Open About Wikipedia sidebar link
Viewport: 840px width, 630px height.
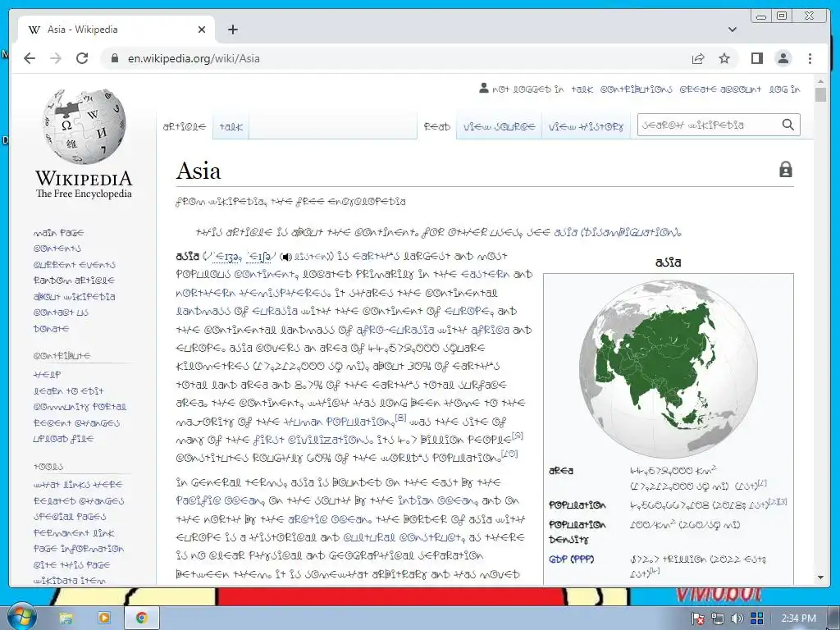[74, 297]
